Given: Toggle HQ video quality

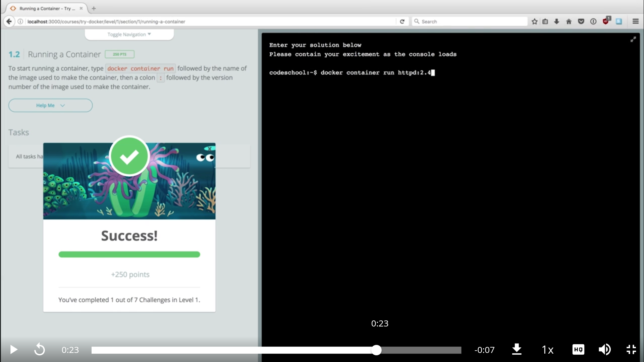Looking at the screenshot, I should (578, 350).
